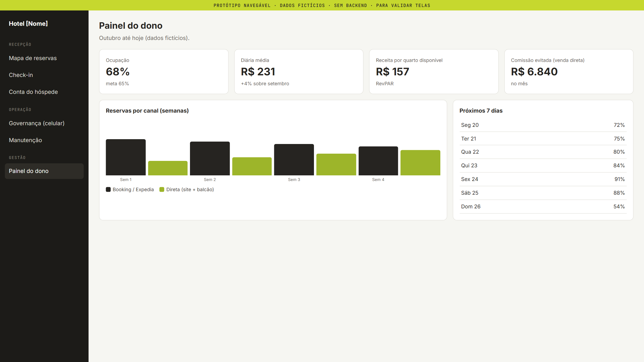Click the Sem 1 Direta green bar
The height and width of the screenshot is (362, 644).
click(x=168, y=168)
